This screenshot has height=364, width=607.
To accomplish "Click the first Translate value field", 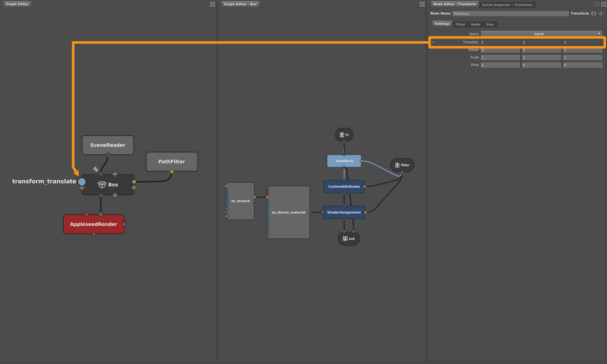I will (x=500, y=42).
